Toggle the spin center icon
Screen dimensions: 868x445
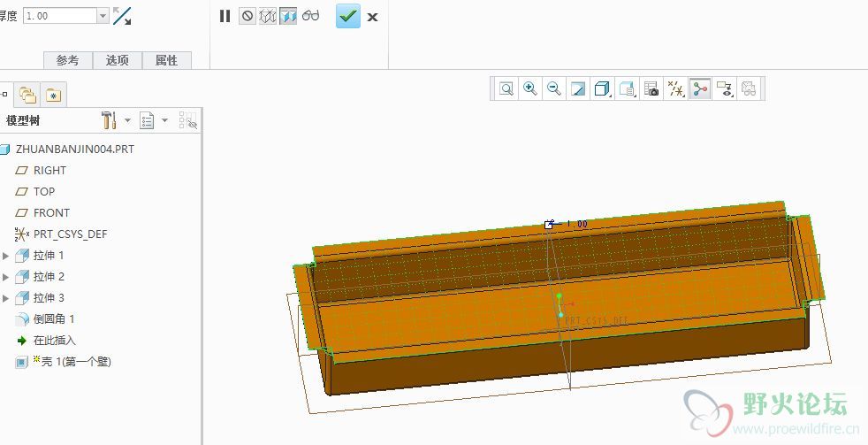click(x=700, y=88)
